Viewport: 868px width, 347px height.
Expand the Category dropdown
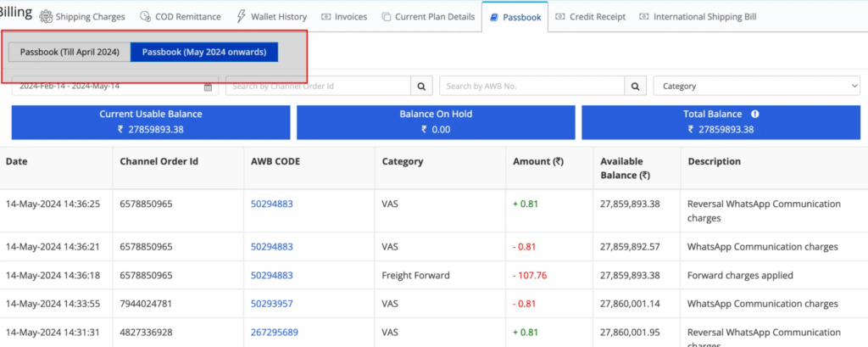coord(756,86)
